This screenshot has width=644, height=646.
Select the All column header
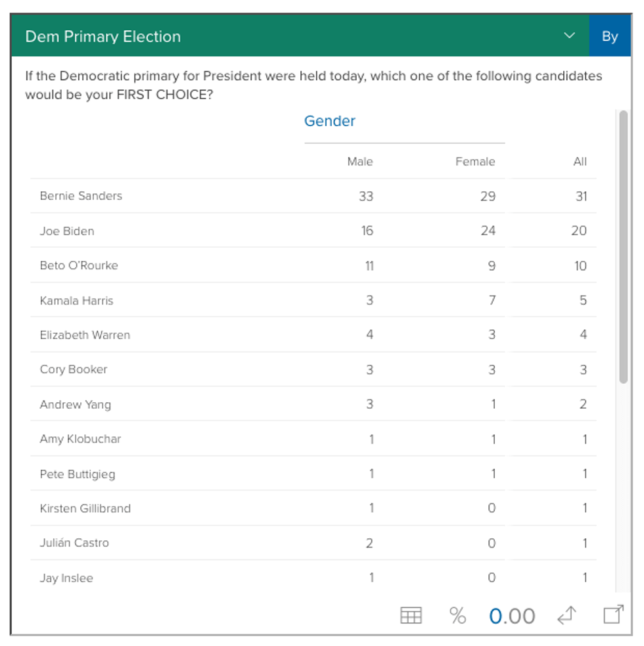pyautogui.click(x=580, y=162)
